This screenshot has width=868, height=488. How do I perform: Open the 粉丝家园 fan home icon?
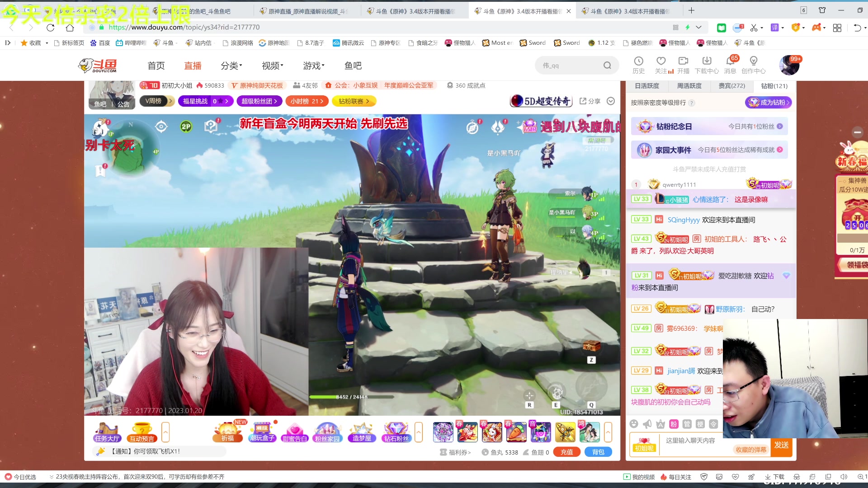327,432
